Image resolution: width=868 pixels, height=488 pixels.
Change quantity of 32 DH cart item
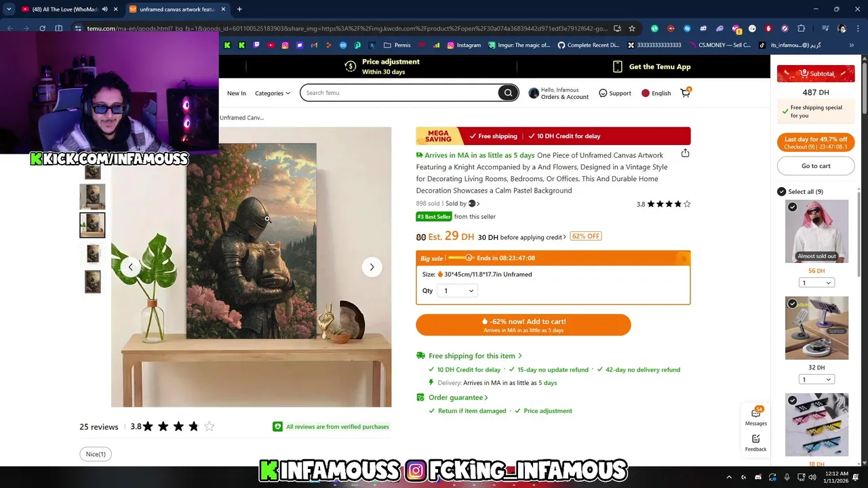click(x=816, y=380)
